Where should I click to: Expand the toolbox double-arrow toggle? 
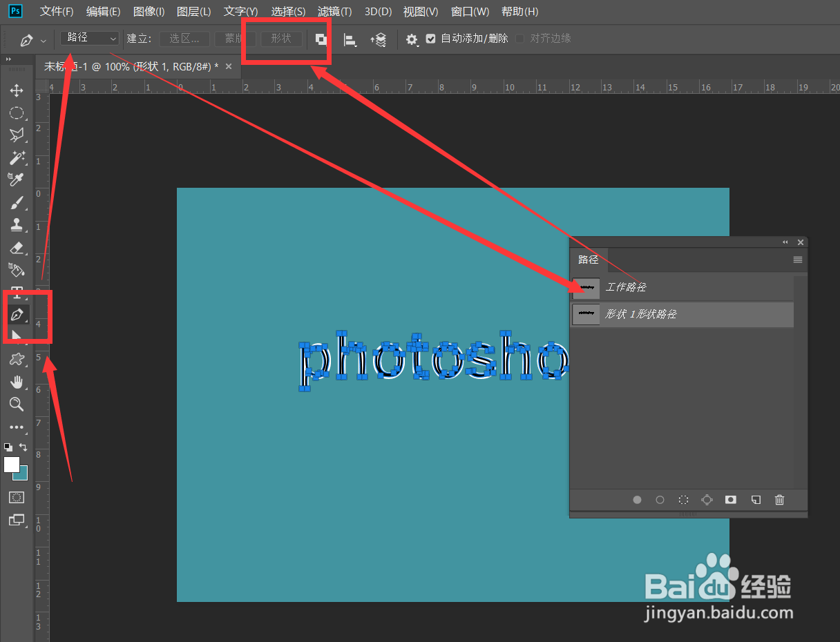(9, 59)
